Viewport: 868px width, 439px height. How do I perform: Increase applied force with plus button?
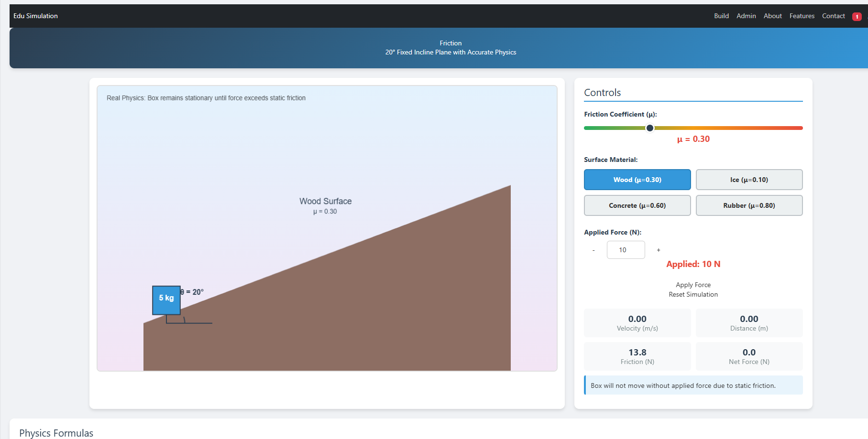pyautogui.click(x=659, y=250)
